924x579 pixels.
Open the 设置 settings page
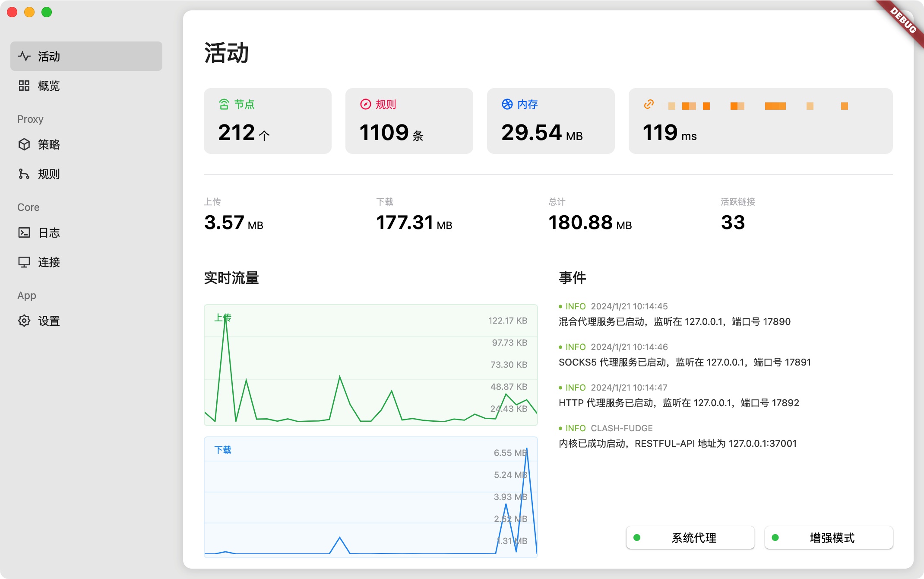(49, 321)
